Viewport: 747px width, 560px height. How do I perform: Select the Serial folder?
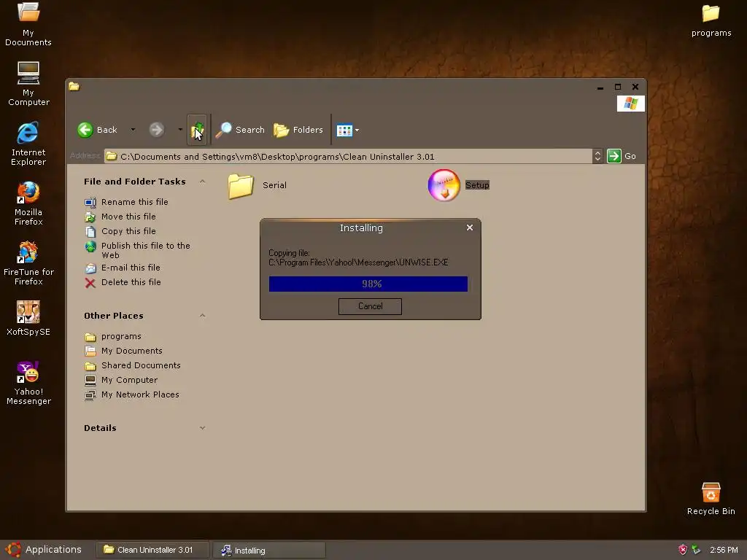pyautogui.click(x=258, y=186)
